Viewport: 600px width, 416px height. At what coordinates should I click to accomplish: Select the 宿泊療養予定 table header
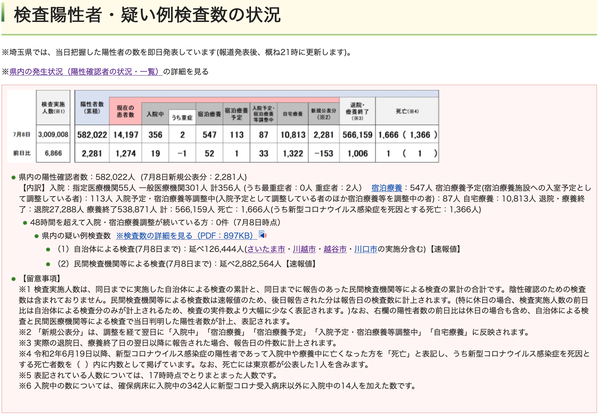(236, 114)
